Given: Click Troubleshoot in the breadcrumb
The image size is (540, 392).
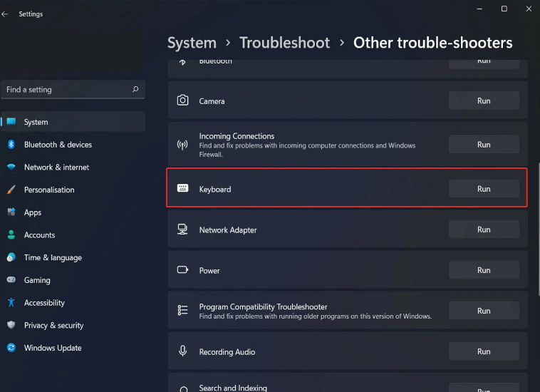Looking at the screenshot, I should pos(284,43).
